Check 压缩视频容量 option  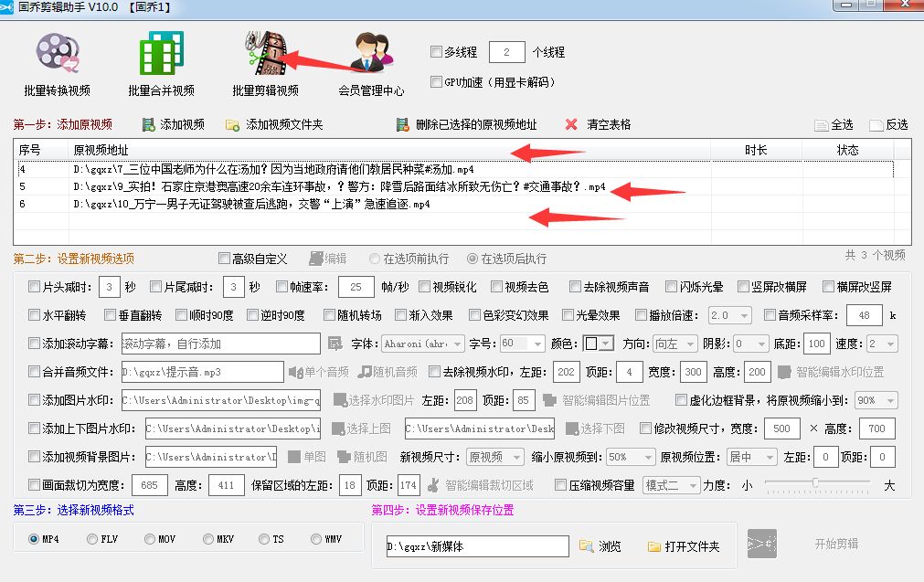click(x=560, y=485)
